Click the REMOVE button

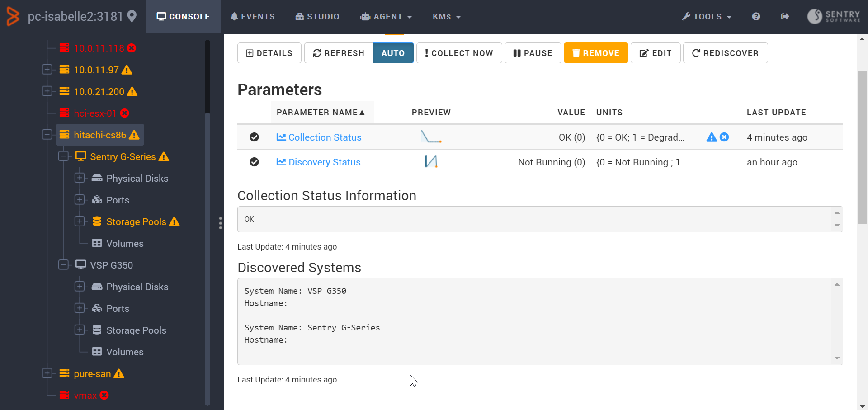click(x=595, y=53)
